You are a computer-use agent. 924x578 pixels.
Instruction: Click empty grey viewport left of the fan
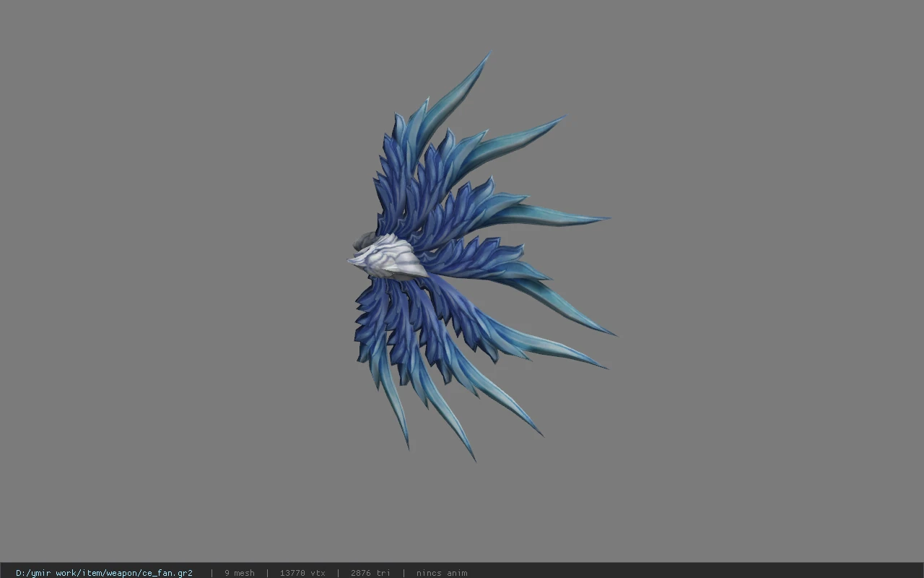click(173, 275)
